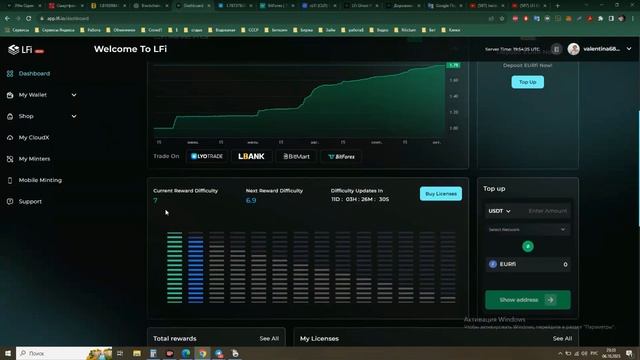This screenshot has width=640, height=360.
Task: Click the My CloudX cloud icon
Action: tap(10, 138)
